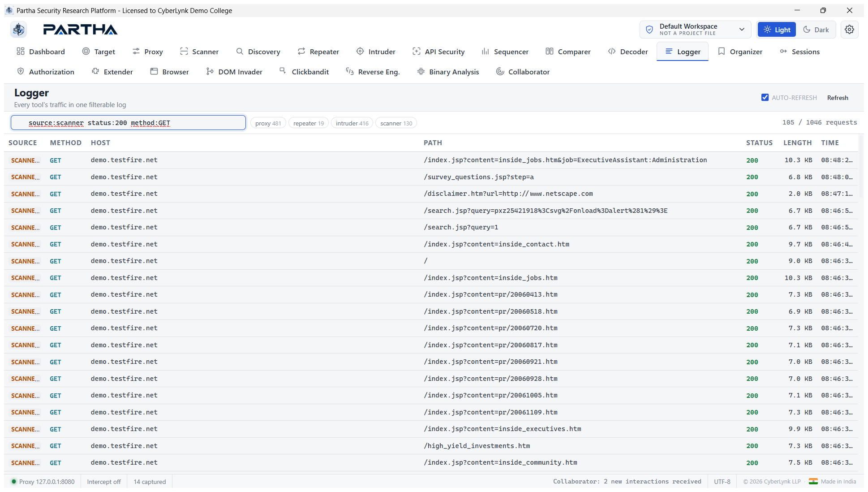
Task: Click the Comparer columns icon
Action: click(x=550, y=52)
